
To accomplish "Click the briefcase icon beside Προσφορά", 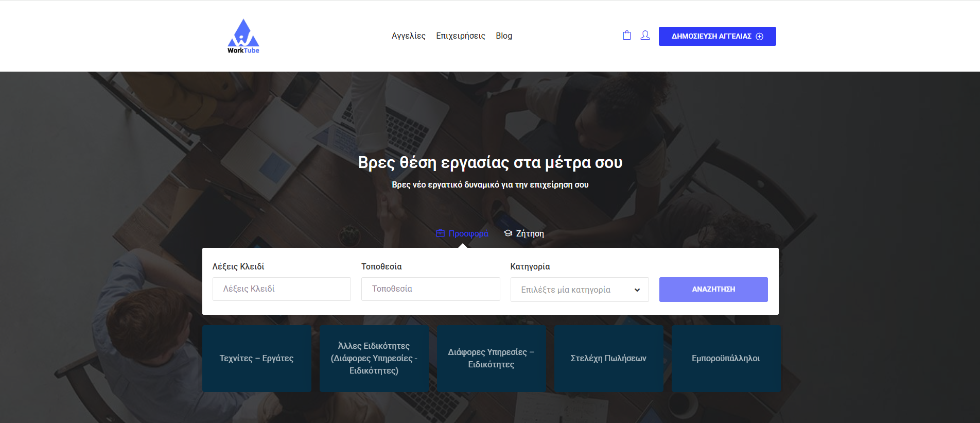I will 440,233.
